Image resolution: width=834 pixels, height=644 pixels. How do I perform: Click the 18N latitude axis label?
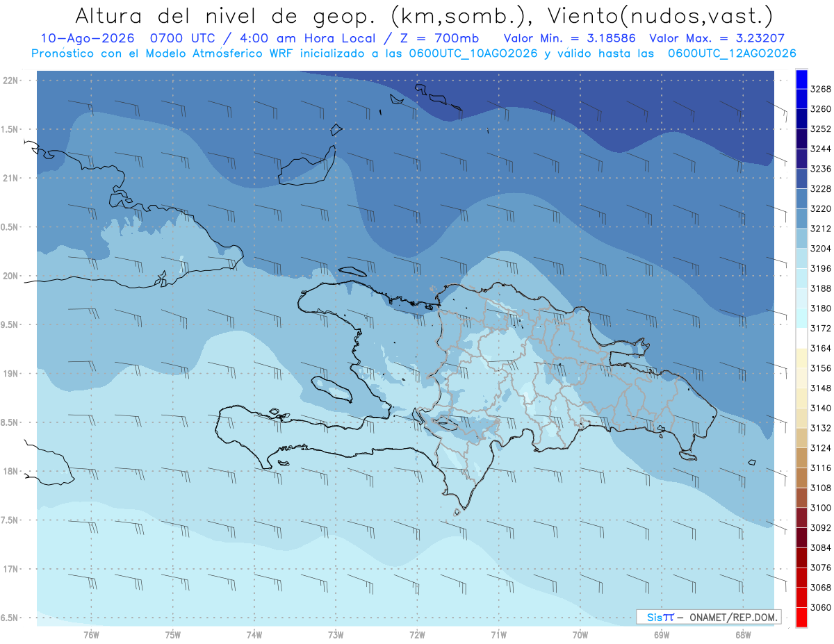click(11, 471)
